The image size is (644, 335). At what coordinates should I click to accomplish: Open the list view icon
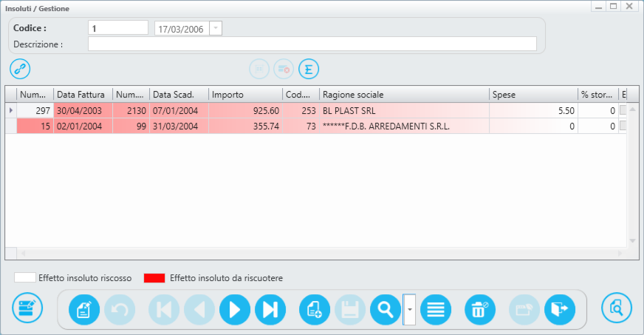(x=436, y=310)
